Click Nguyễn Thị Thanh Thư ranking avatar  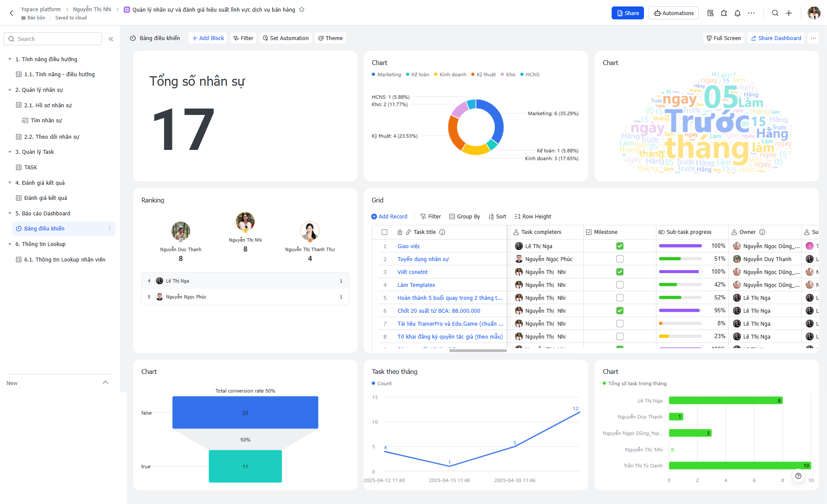point(310,231)
